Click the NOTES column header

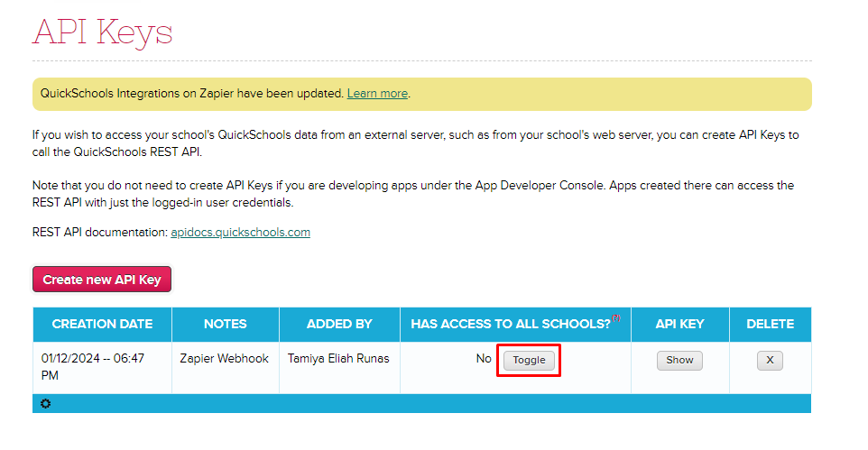[x=226, y=325]
